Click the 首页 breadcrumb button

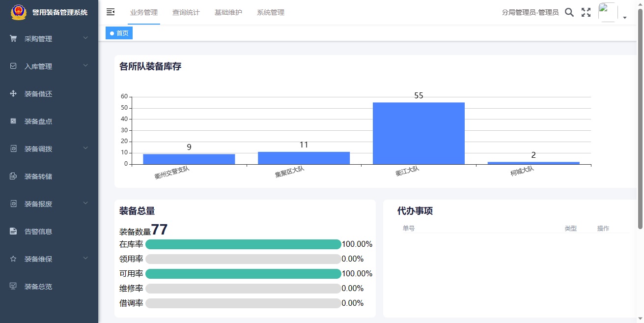coord(119,32)
